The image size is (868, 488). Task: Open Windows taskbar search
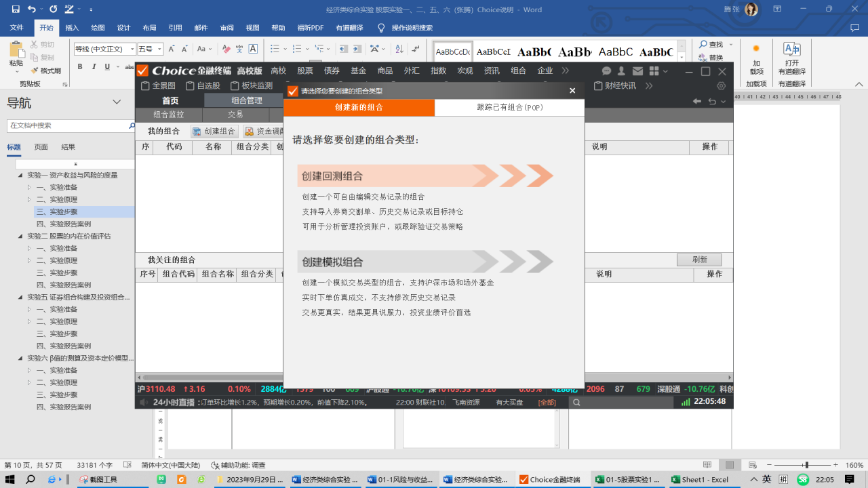[x=31, y=479]
